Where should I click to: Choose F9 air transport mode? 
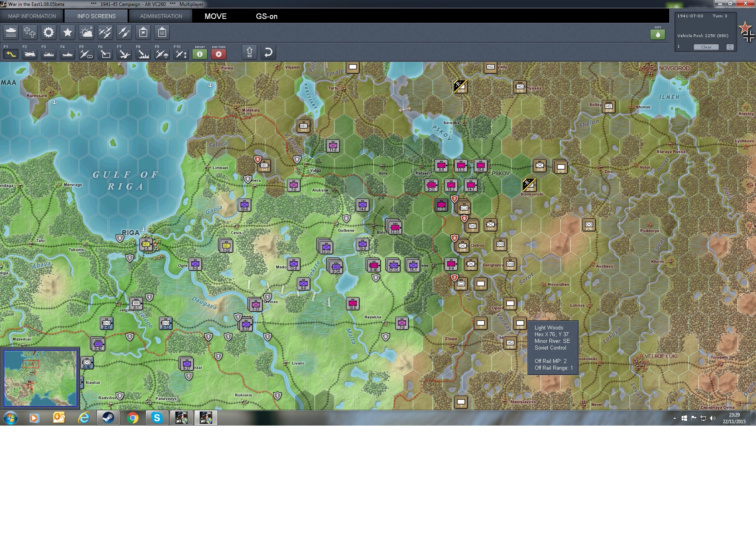click(162, 54)
